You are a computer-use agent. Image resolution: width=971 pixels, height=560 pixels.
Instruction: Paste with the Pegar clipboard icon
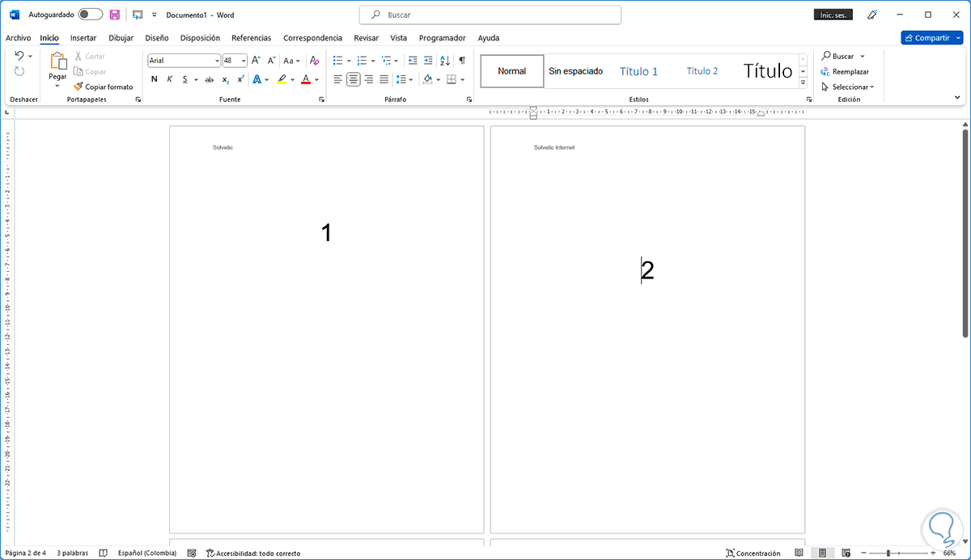(x=57, y=61)
